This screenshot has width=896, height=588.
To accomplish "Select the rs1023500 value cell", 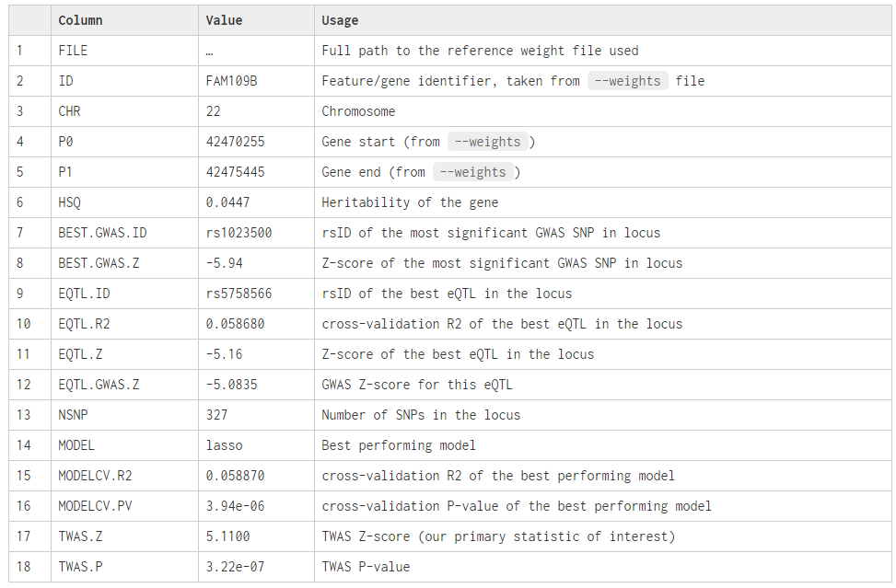I will (x=239, y=233).
